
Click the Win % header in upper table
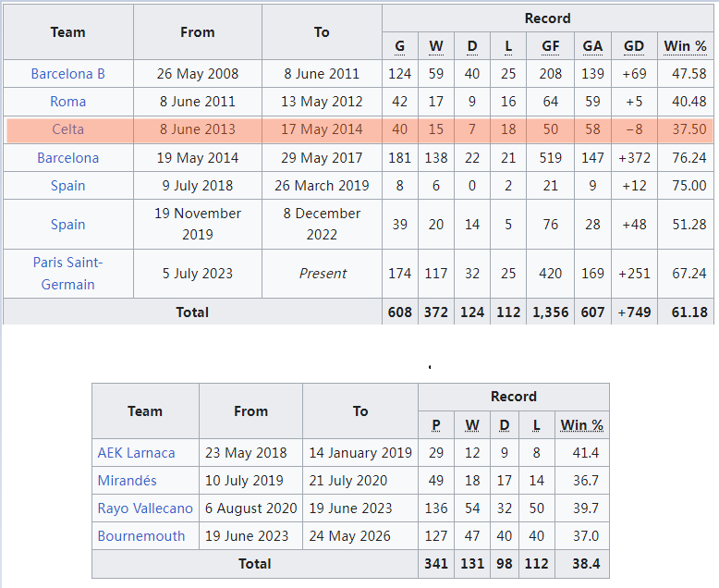[685, 46]
